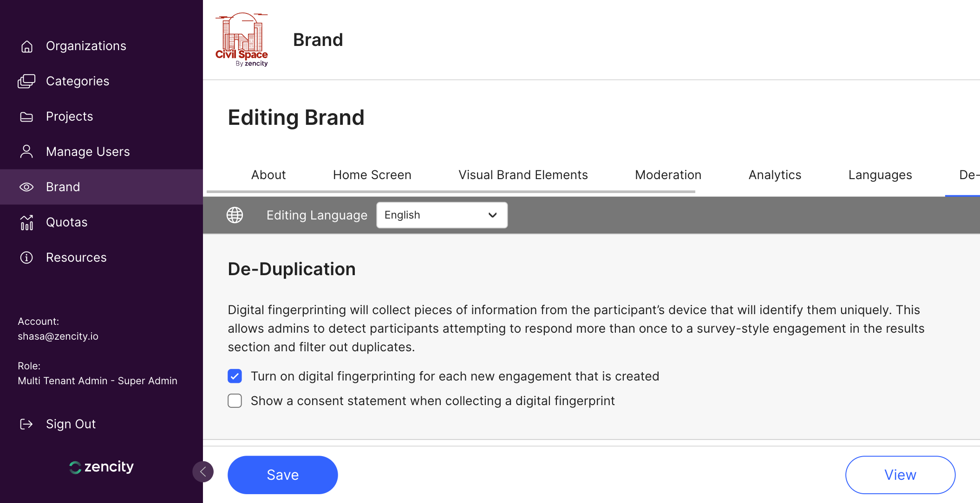The width and height of the screenshot is (980, 503).
Task: Click the Sign Out arrow icon
Action: (x=26, y=424)
